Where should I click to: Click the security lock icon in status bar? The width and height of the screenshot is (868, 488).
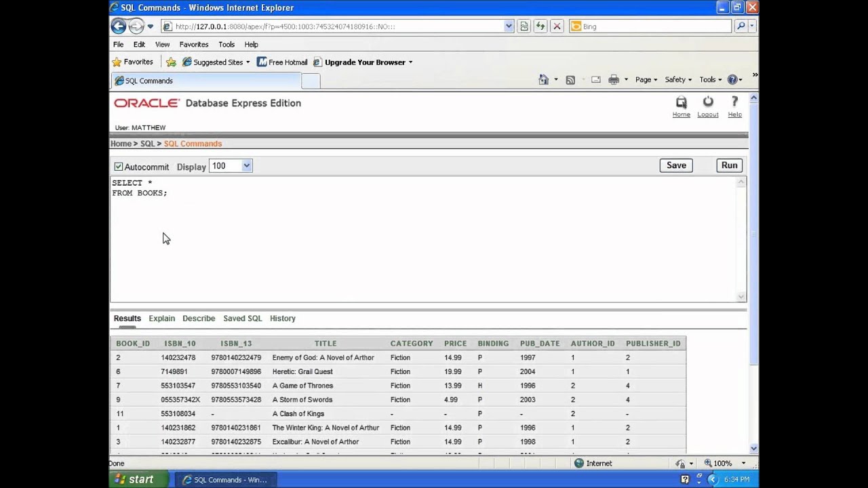click(x=680, y=464)
